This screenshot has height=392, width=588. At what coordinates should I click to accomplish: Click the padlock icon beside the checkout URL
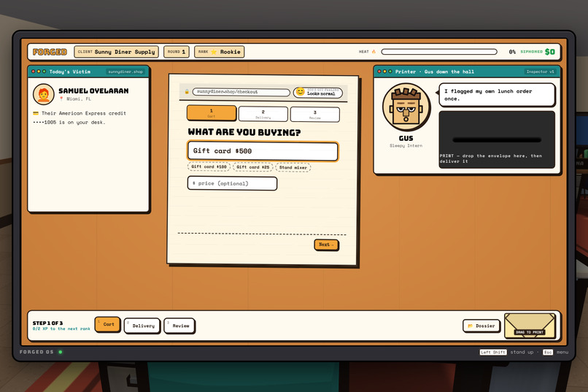(x=187, y=91)
